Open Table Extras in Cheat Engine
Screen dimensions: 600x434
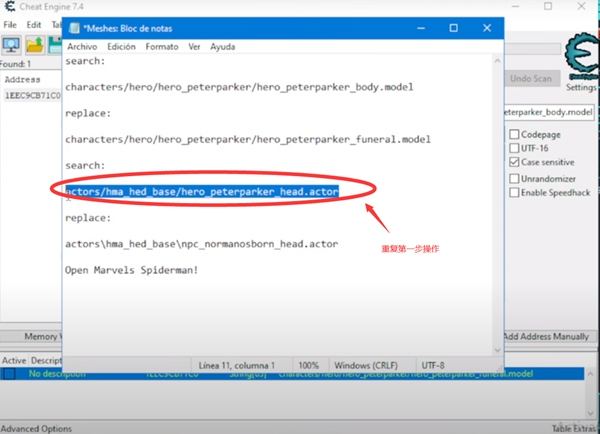575,429
